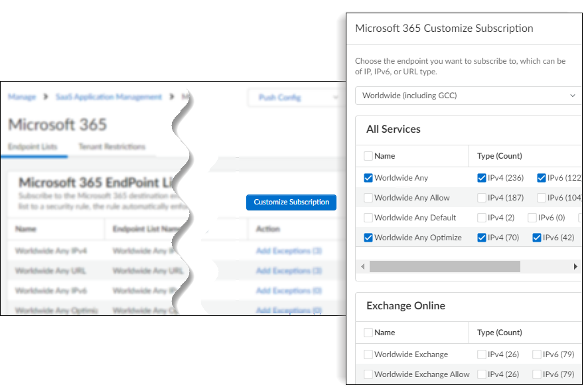Screen dimensions: 588x389
Task: Toggle the Exchange Online Name header checkbox
Action: click(368, 333)
